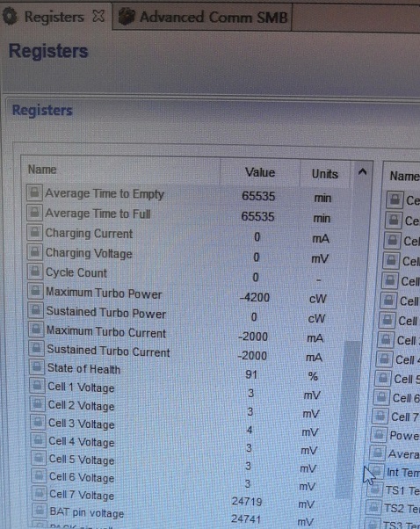Select the Maximum Turbo Current name
The width and height of the screenshot is (420, 529).
click(106, 331)
